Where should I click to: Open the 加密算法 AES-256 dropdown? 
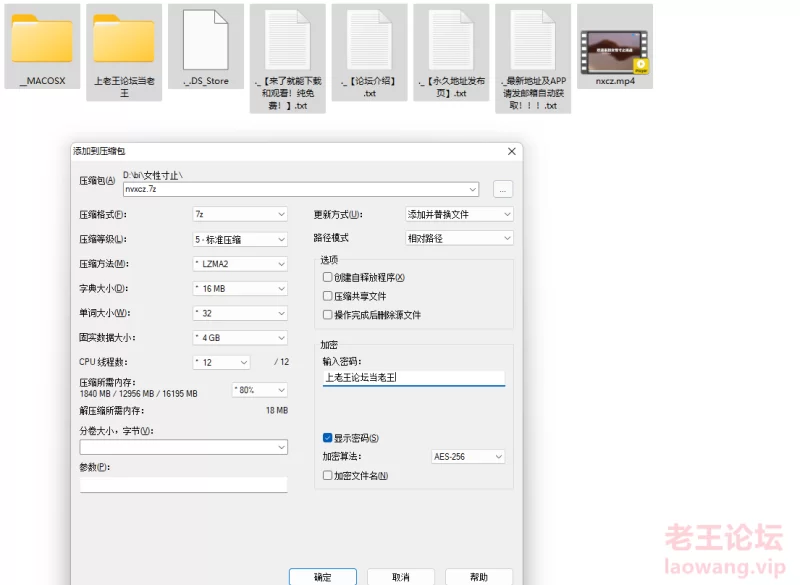tap(467, 457)
